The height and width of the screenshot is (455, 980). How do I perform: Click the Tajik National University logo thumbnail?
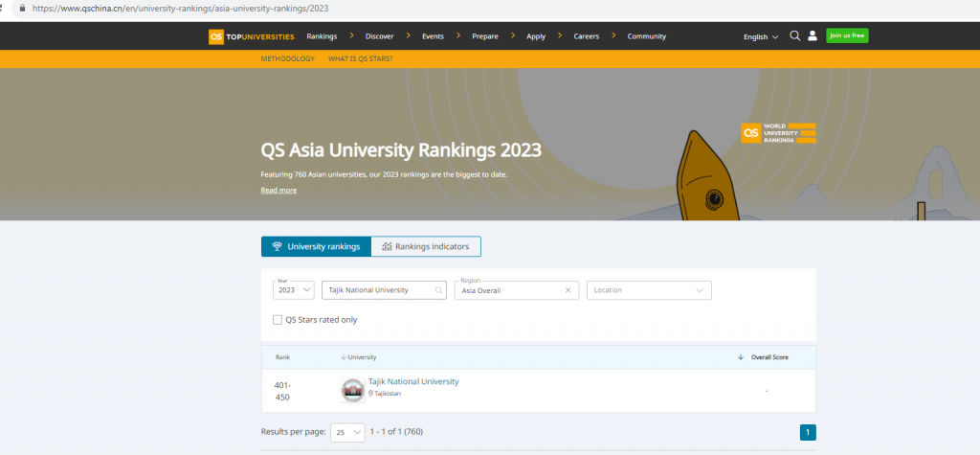click(x=352, y=390)
